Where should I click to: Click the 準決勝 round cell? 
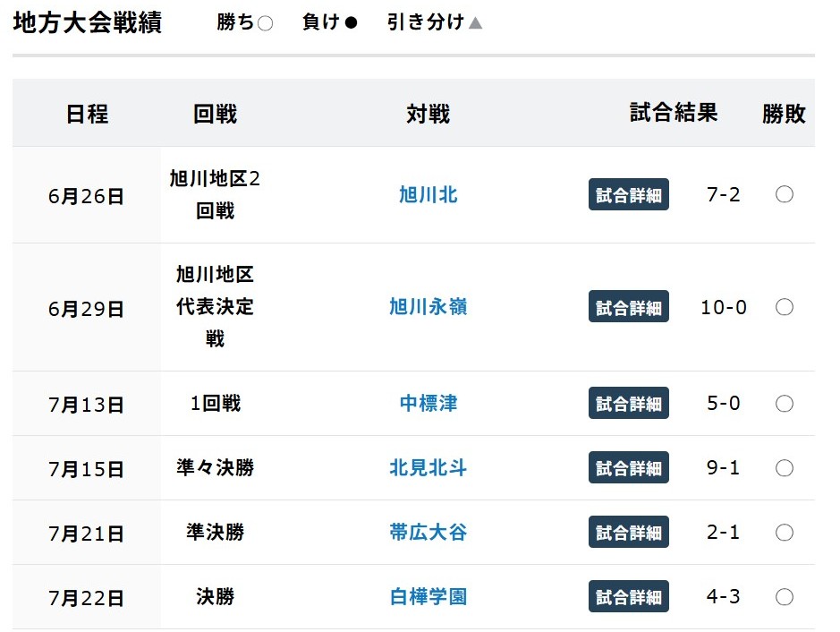[215, 532]
